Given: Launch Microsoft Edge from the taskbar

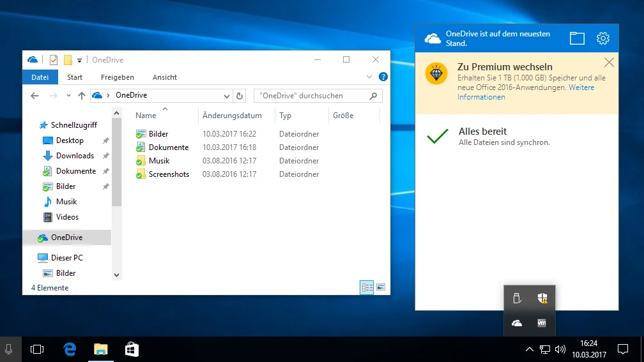Looking at the screenshot, I should pyautogui.click(x=70, y=349).
